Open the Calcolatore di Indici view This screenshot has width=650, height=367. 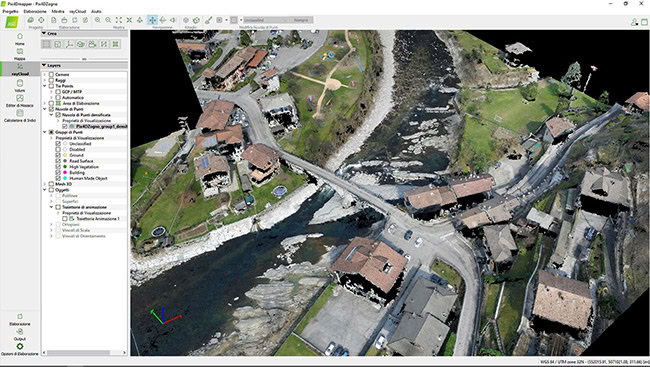tap(19, 116)
